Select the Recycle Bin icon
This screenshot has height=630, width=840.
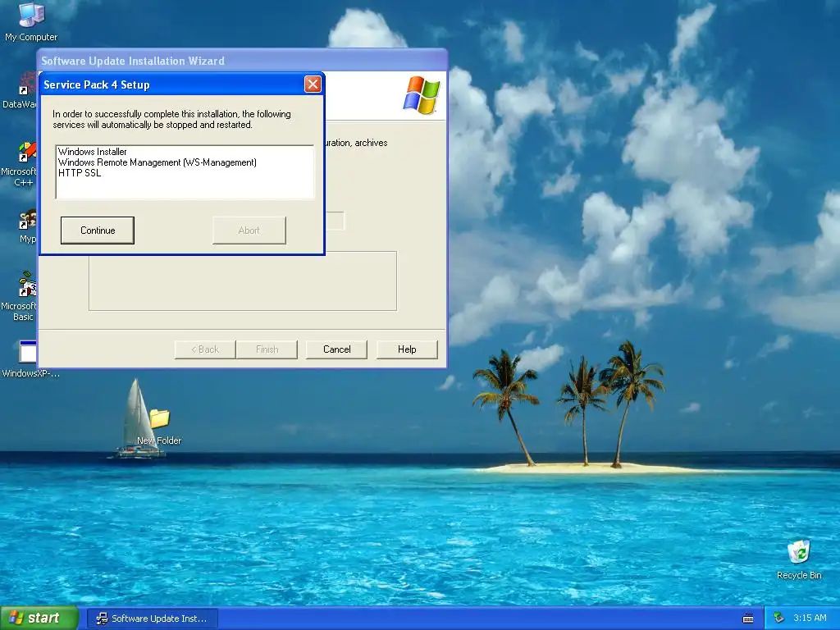(x=799, y=559)
